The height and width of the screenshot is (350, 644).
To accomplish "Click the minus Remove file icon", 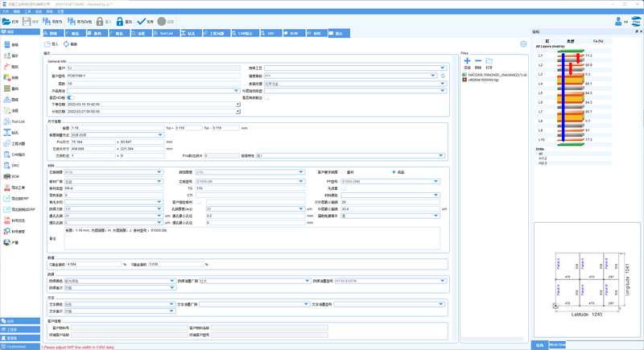I will pyautogui.click(x=477, y=60).
